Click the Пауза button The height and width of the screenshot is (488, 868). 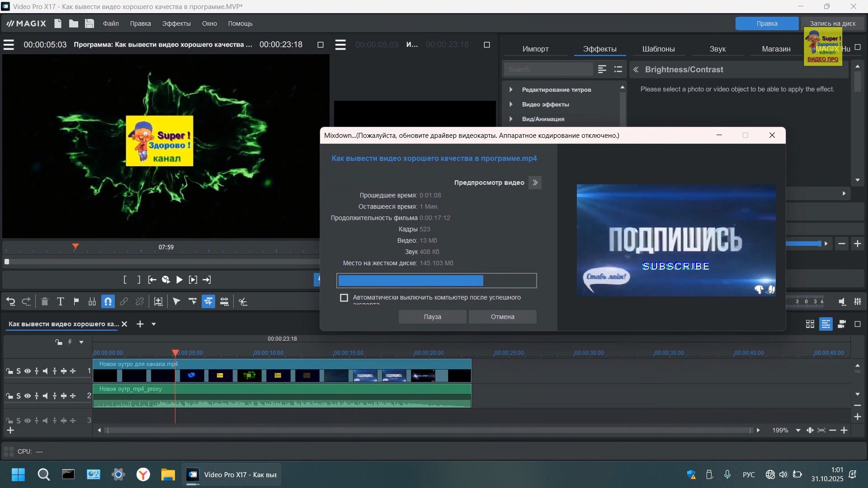point(432,317)
